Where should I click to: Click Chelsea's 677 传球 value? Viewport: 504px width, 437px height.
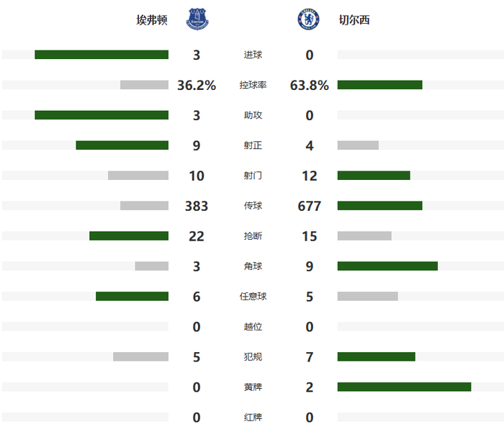(x=310, y=206)
